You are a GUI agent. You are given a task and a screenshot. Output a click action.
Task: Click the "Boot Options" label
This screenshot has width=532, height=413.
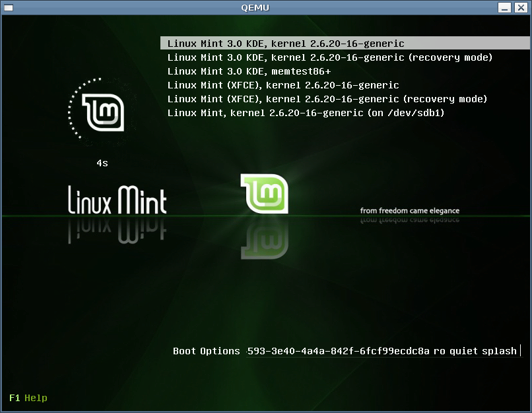pyautogui.click(x=207, y=351)
